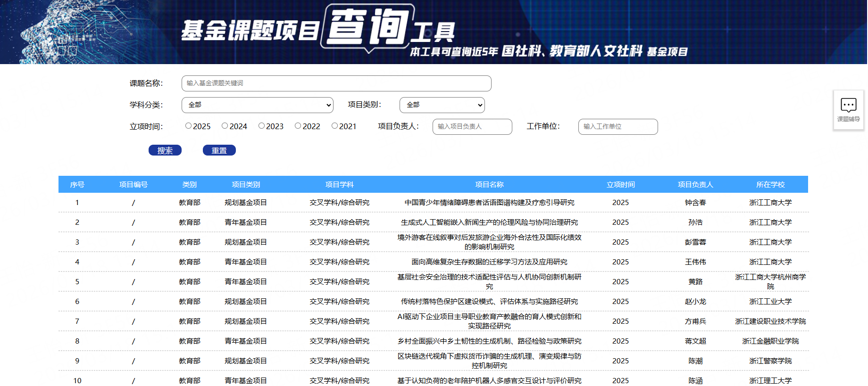Open the 课题辅导 chat bubble icon
The image size is (868, 386).
tap(848, 105)
